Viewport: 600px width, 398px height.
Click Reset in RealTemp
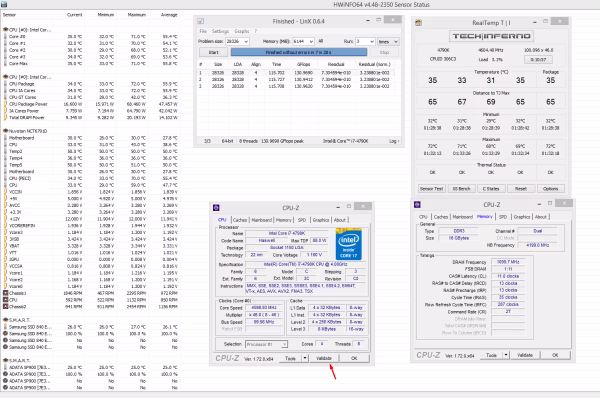point(520,189)
